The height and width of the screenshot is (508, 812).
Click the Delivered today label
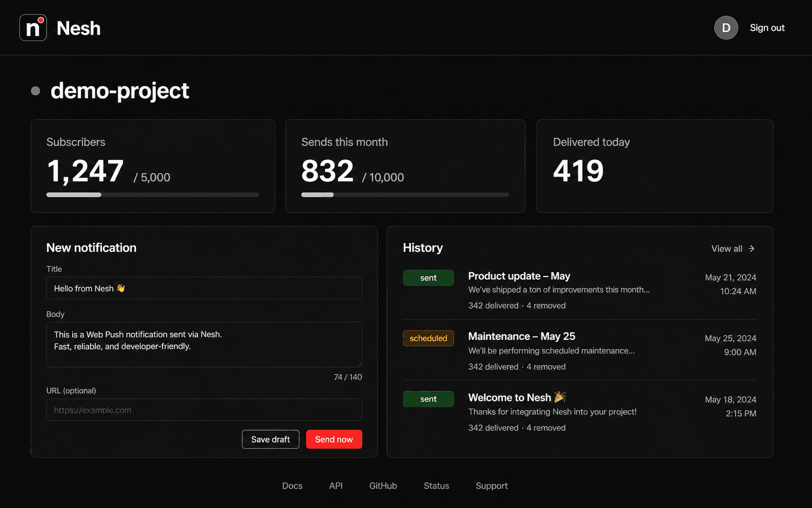[x=591, y=142]
